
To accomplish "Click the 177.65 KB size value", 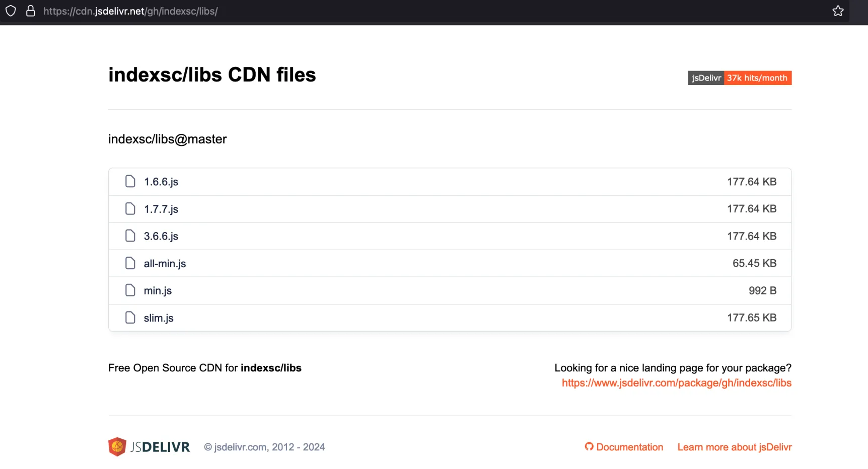I will [x=752, y=318].
